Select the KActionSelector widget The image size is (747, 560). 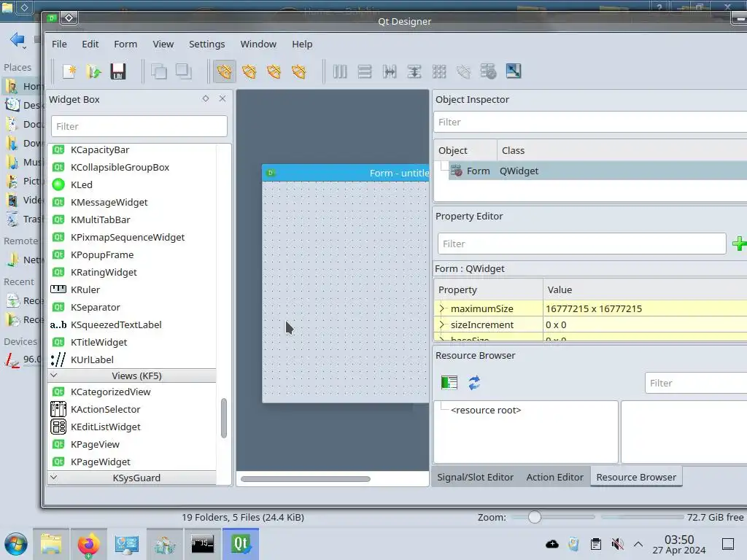tap(105, 409)
